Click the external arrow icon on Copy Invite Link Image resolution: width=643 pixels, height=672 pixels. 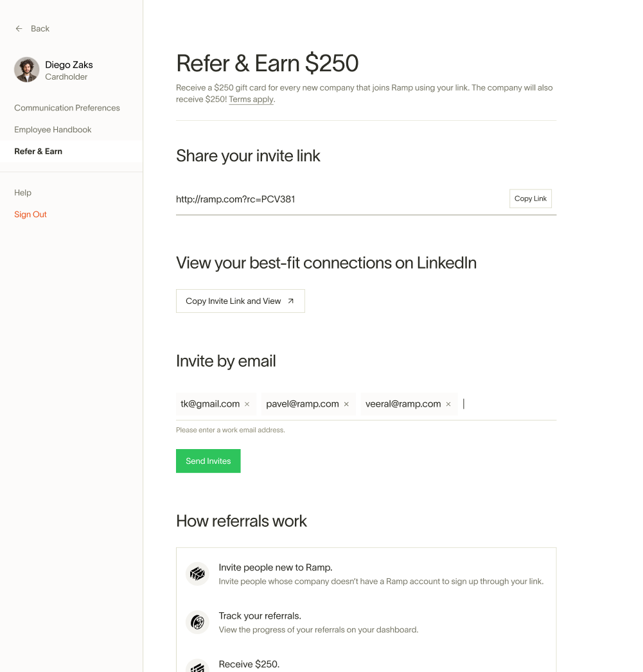tap(290, 301)
